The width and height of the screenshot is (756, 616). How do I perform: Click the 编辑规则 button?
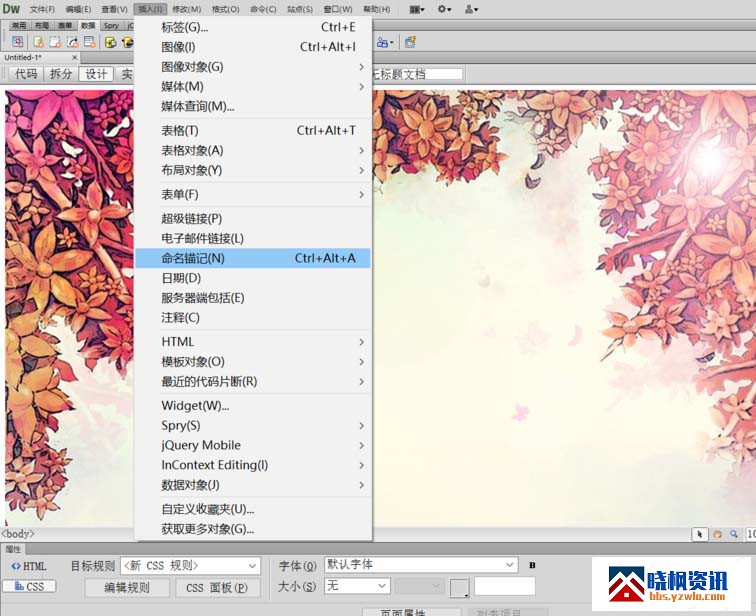click(x=127, y=588)
